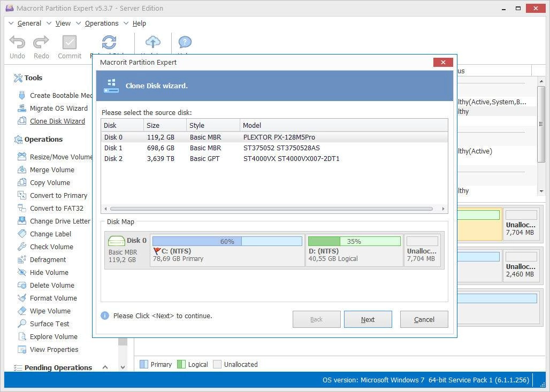Click the Clone Disk Wizard sidebar icon

tap(22, 121)
